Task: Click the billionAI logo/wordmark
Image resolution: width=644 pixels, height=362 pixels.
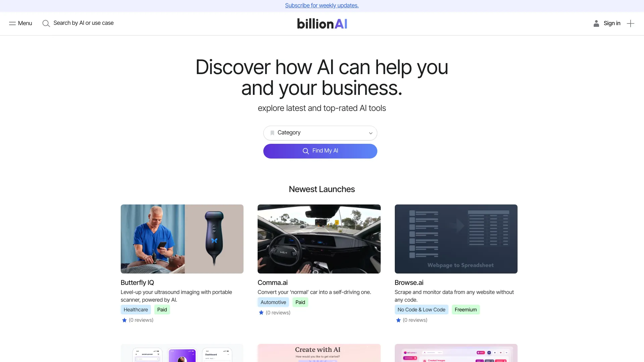Action: tap(322, 23)
